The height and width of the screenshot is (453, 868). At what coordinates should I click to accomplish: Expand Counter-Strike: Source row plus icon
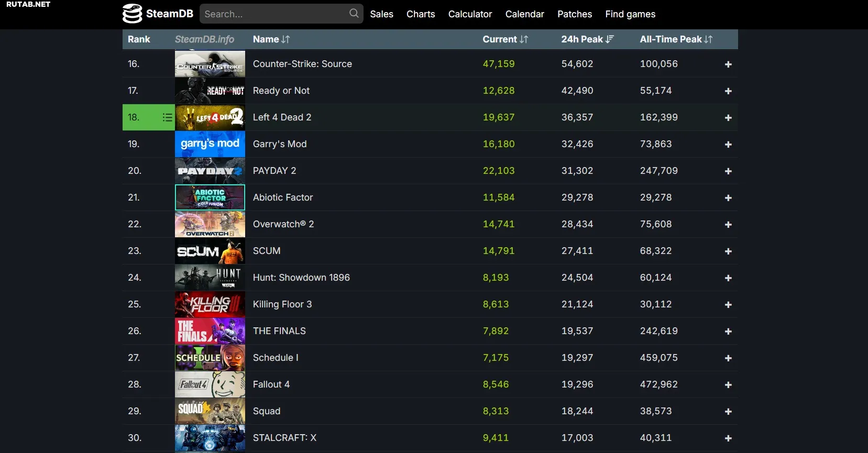coord(728,64)
